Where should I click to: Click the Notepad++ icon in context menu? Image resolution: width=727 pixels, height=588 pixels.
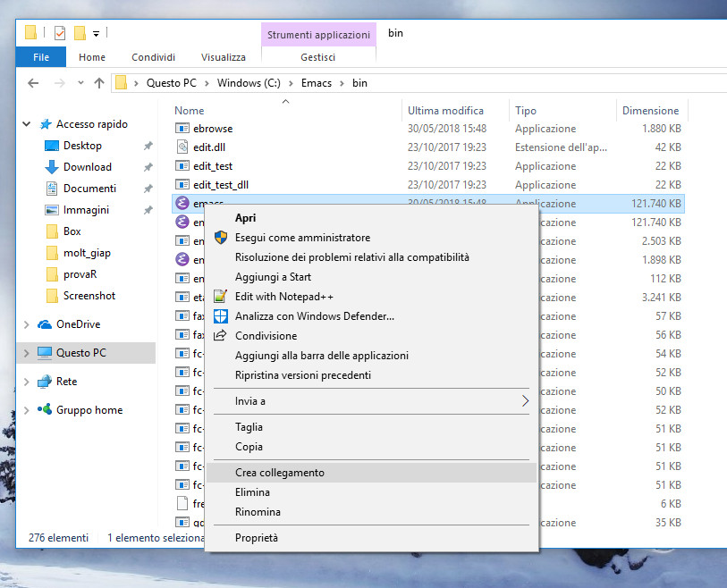click(221, 296)
